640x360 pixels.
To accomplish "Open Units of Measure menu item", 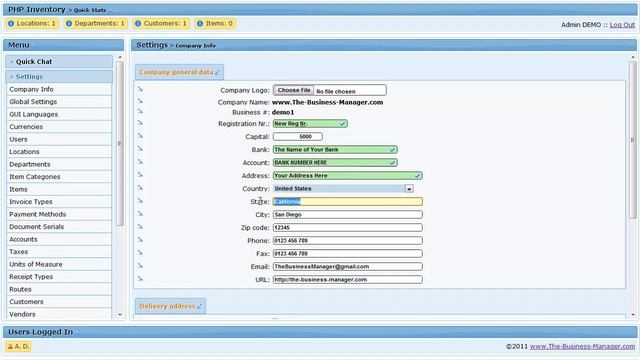I will (x=59, y=264).
